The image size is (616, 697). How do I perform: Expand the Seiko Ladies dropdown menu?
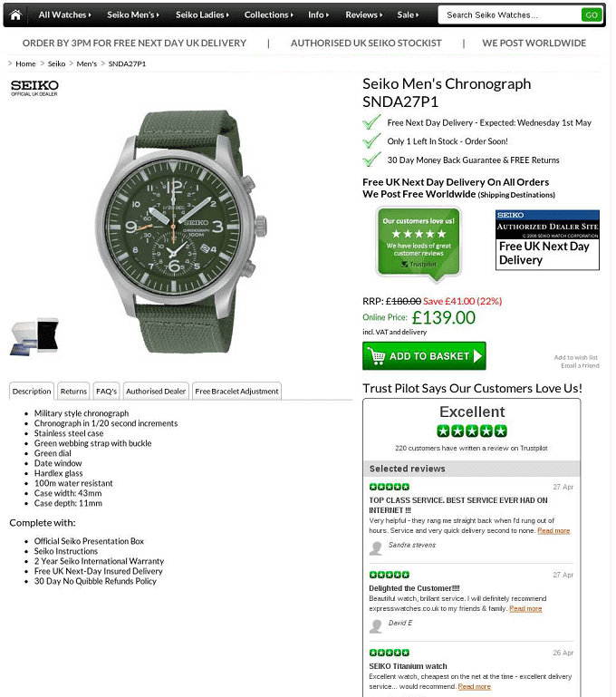click(203, 15)
